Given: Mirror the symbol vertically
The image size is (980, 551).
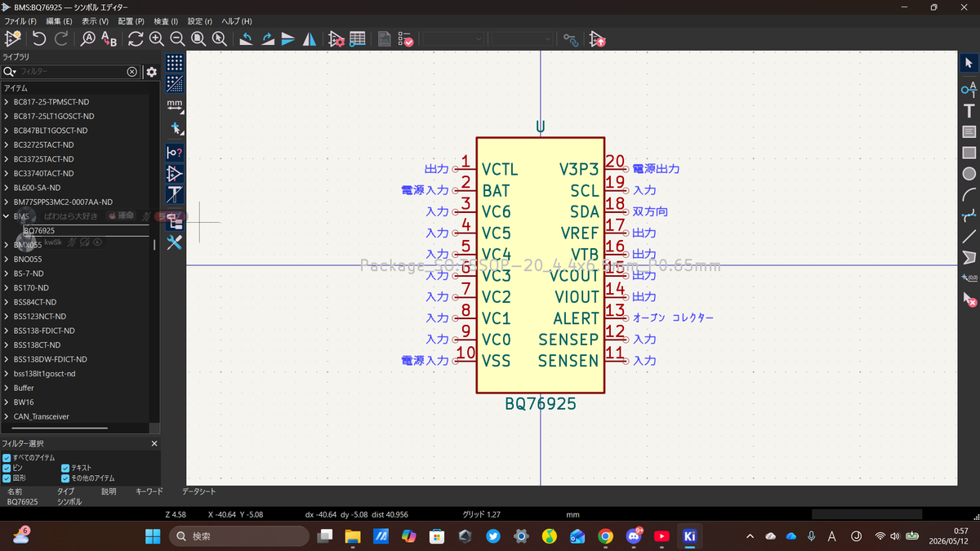Looking at the screenshot, I should click(x=288, y=38).
